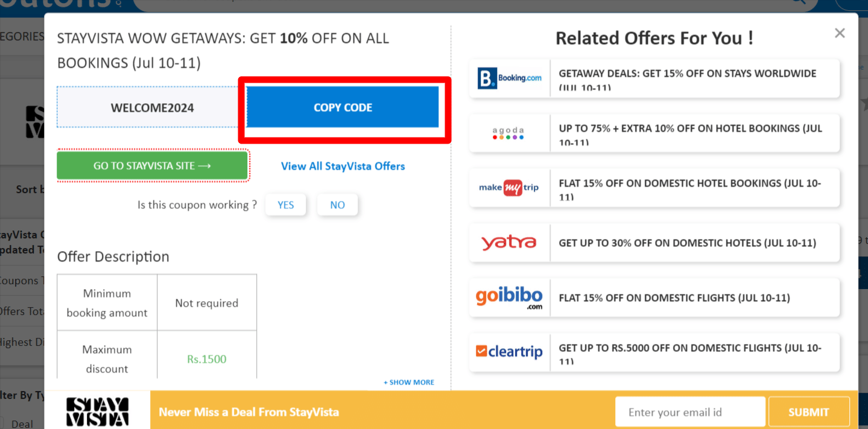868x429 pixels.
Task: Select the WELCOME2024 coupon code box
Action: point(152,107)
